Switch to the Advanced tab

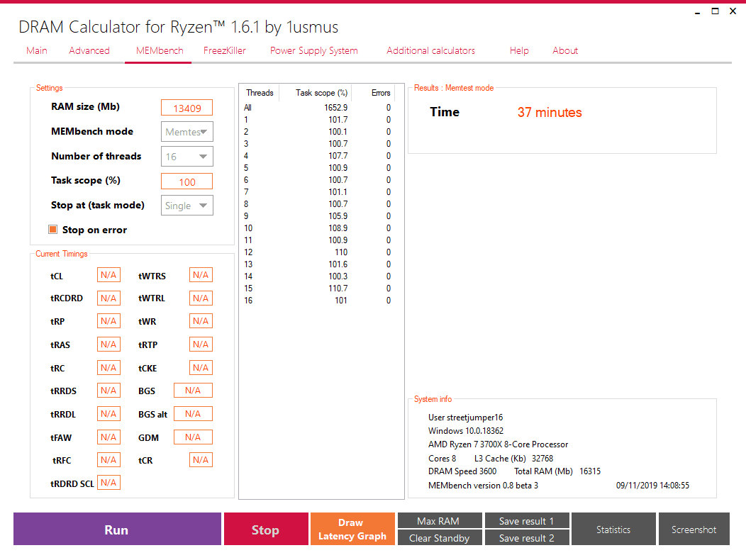pos(89,50)
